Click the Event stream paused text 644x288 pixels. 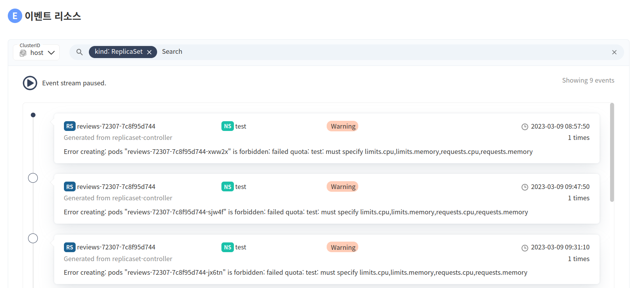pyautogui.click(x=74, y=83)
